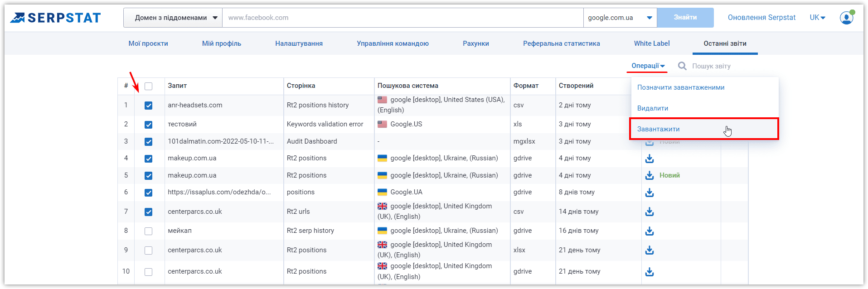Open the Управління командою tab
Screen dimensions: 868x289
[393, 43]
